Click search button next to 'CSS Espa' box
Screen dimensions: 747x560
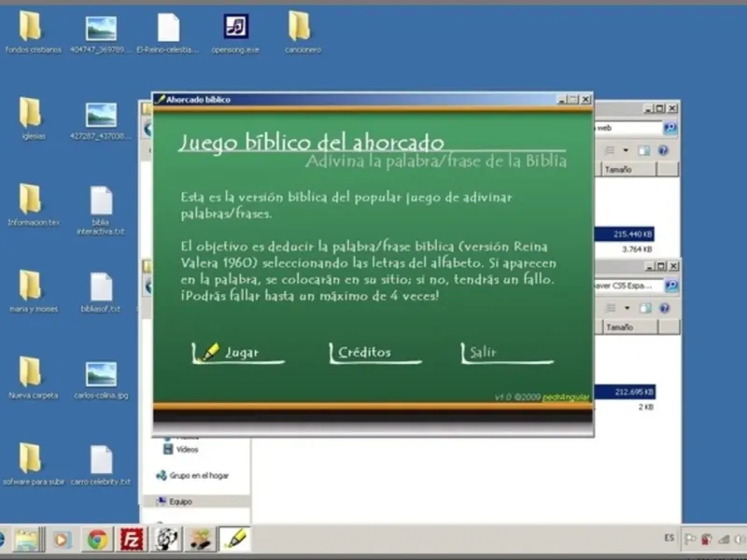(671, 286)
